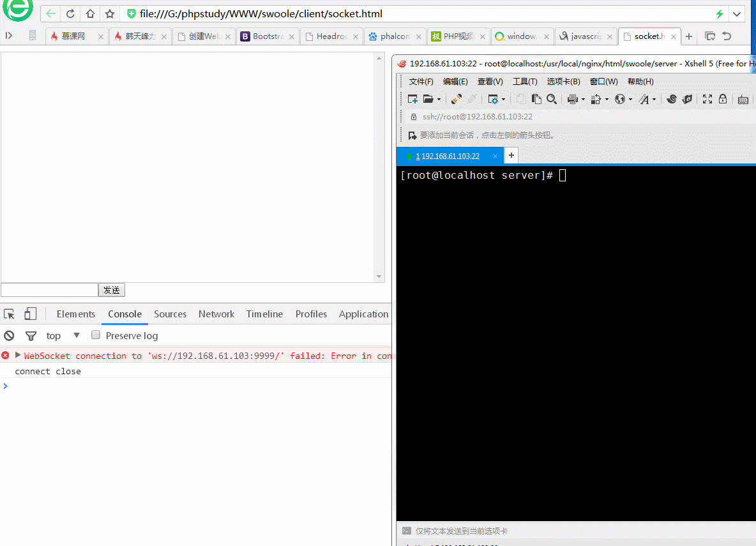Click the Xshell fullscreen icon
Viewport: 756px width, 546px height.
(707, 99)
